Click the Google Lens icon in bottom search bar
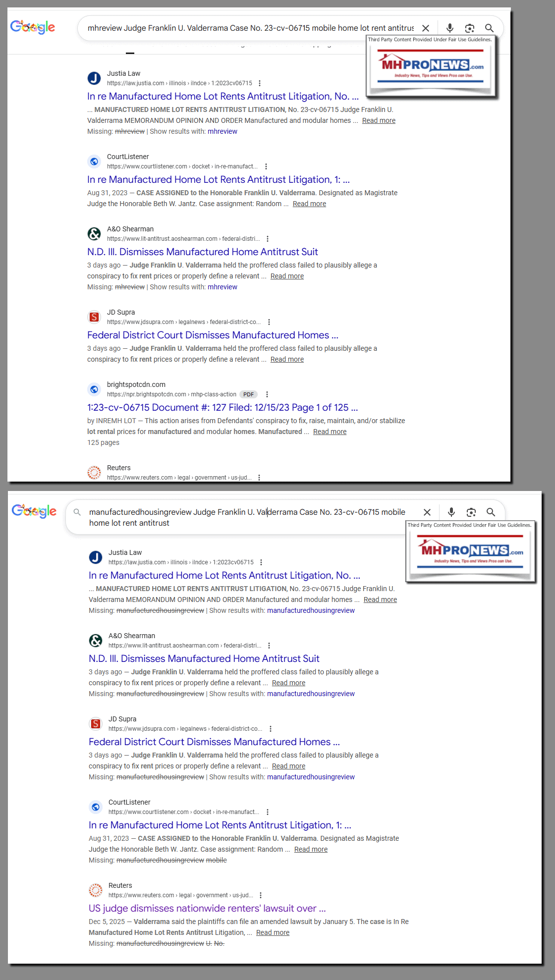 pos(471,512)
